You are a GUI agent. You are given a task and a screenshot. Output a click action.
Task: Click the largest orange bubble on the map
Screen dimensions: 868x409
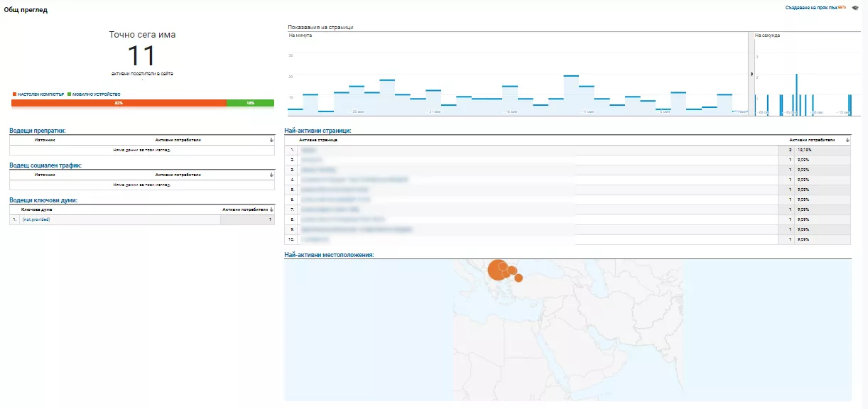(498, 270)
